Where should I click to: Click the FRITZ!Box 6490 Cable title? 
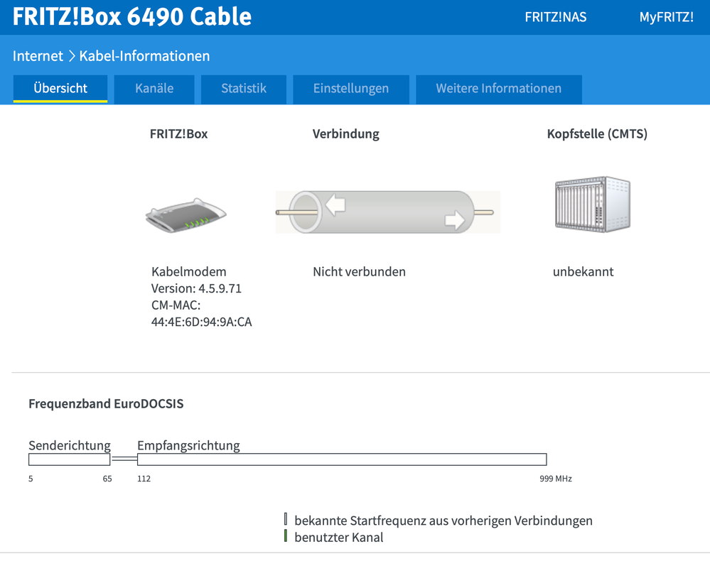point(131,17)
